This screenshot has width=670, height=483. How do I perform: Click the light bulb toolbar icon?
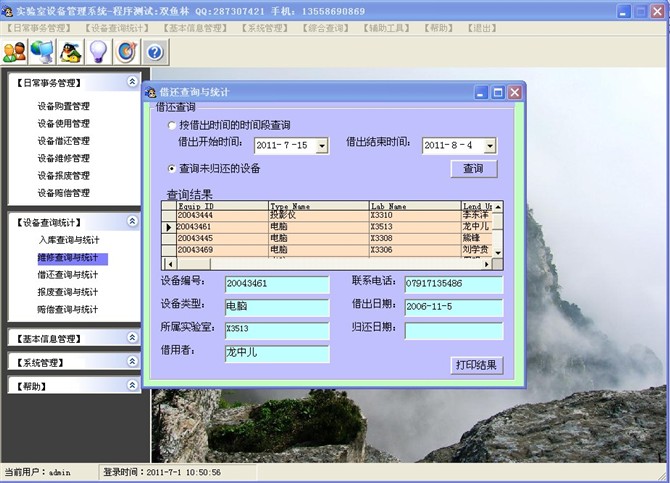click(x=98, y=51)
